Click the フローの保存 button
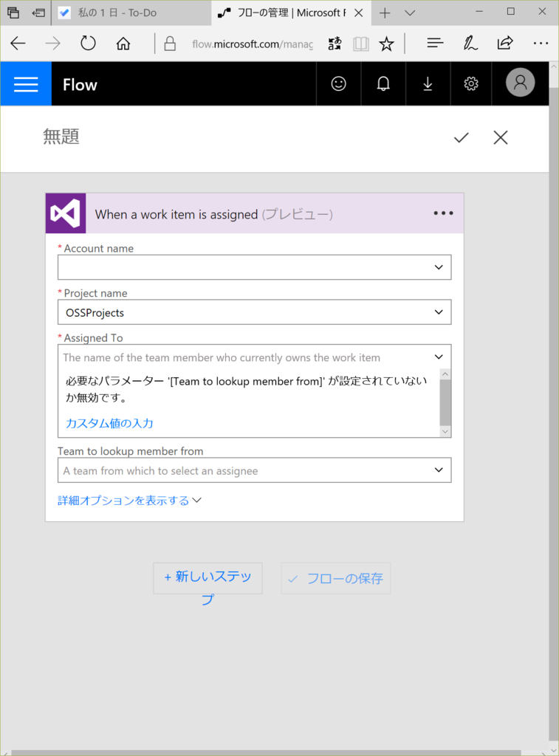Viewport: 559px width, 756px height. (336, 578)
